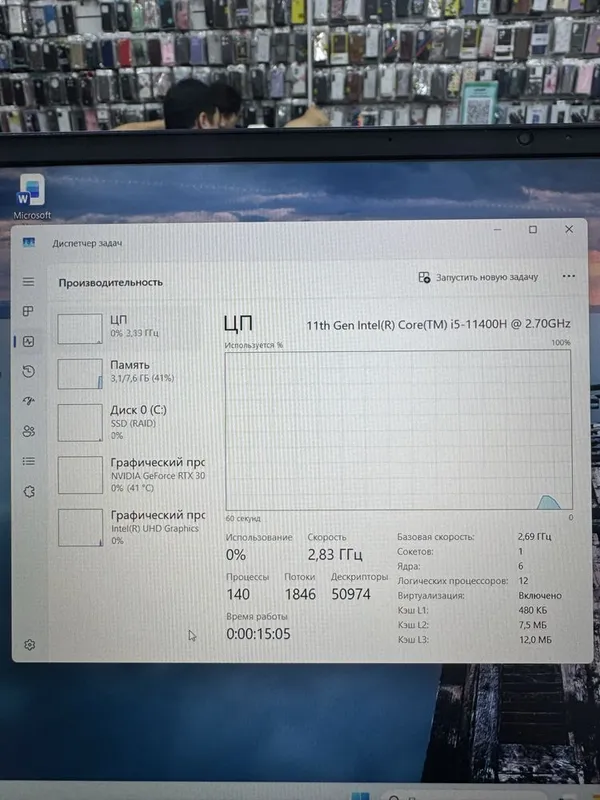Select the ЦП performance entry

click(131, 329)
